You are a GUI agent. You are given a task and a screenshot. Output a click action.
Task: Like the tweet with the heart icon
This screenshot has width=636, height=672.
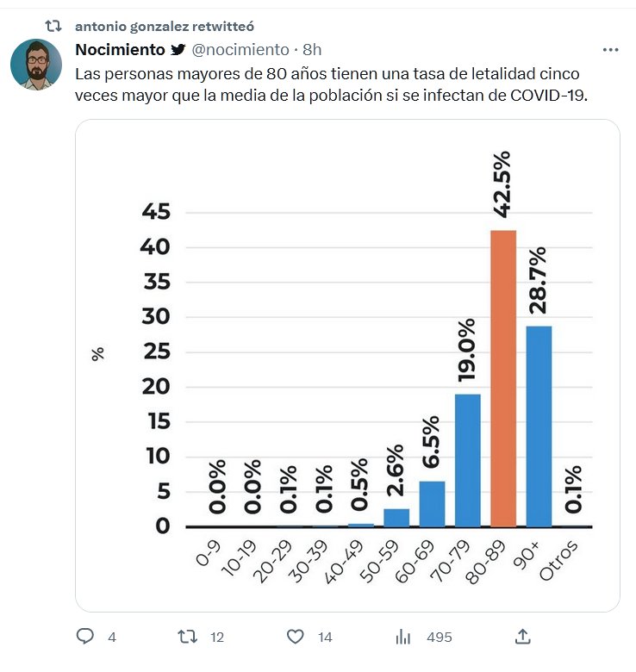coord(296,637)
